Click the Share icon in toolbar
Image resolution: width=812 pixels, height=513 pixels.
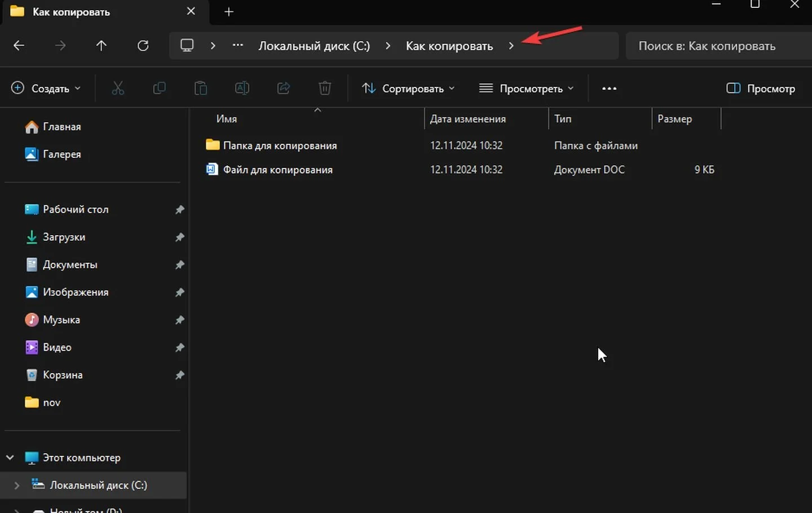tap(284, 89)
